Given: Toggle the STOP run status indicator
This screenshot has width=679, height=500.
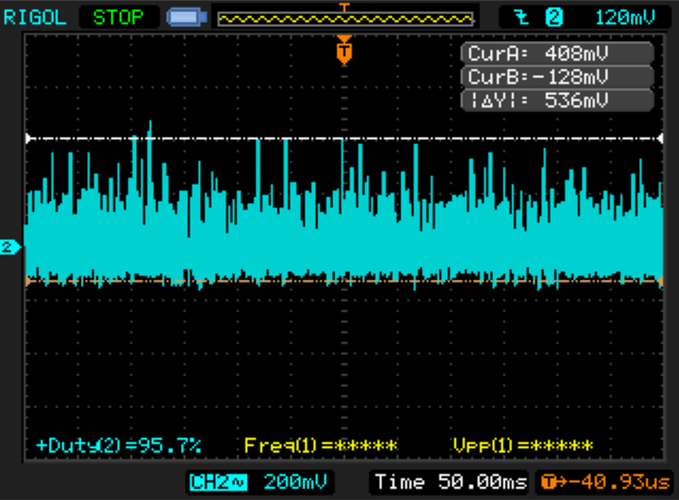Looking at the screenshot, I should (118, 17).
